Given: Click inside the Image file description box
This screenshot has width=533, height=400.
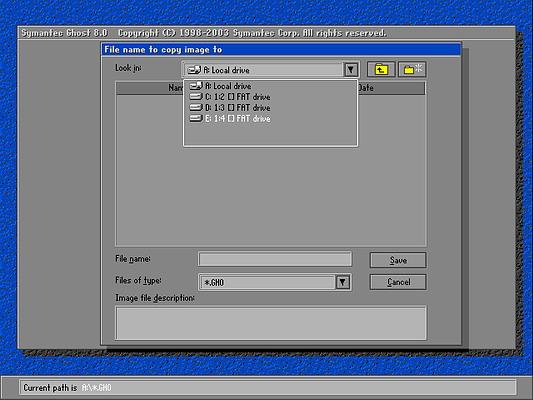Looking at the screenshot, I should coord(271,323).
